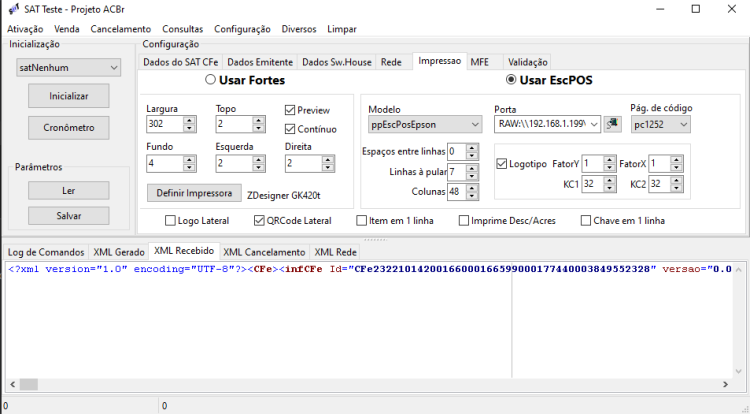Image resolution: width=750 pixels, height=414 pixels.
Task: Click the Inicializar button
Action: coord(69,96)
